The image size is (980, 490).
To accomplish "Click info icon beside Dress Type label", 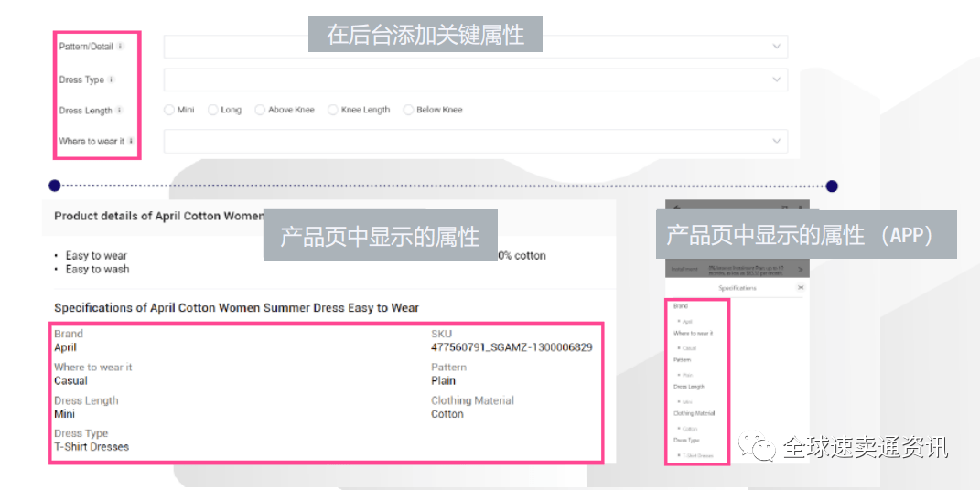I will click(112, 80).
